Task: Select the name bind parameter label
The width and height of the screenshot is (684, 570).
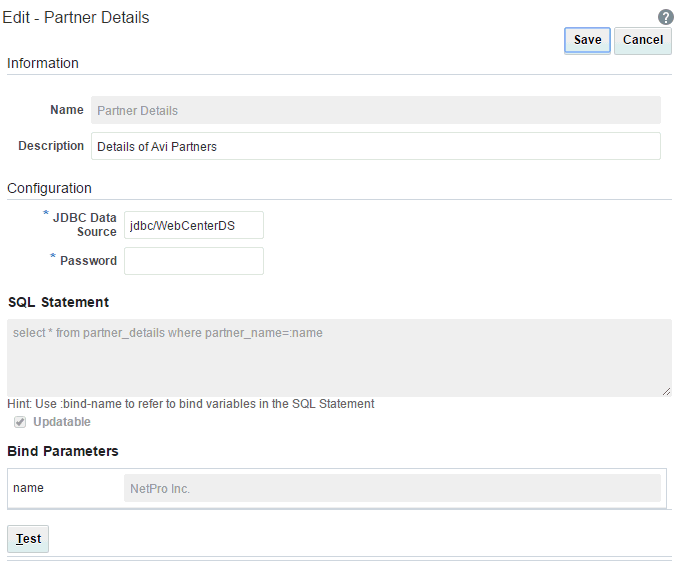Action: click(28, 488)
